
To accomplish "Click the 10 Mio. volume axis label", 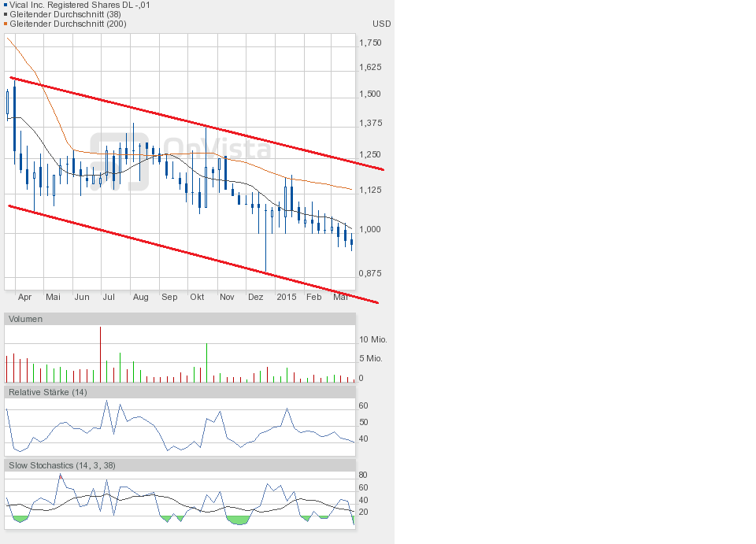I will click(372, 339).
